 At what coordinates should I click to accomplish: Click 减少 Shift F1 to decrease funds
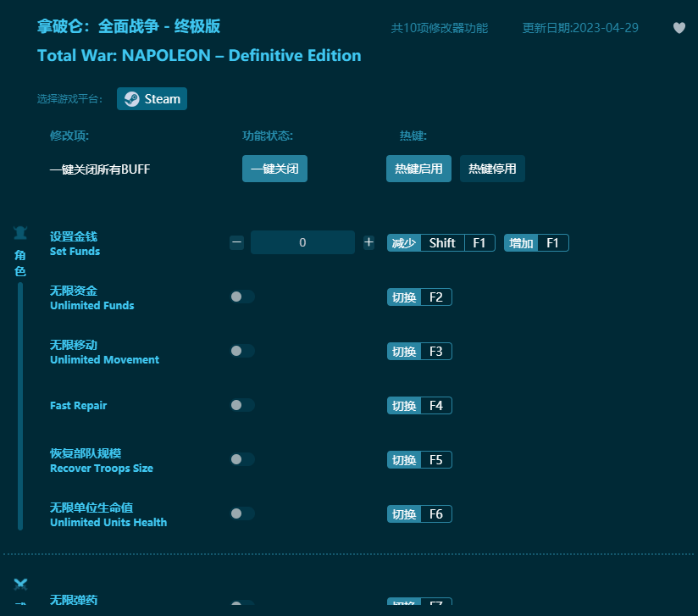[x=440, y=242]
